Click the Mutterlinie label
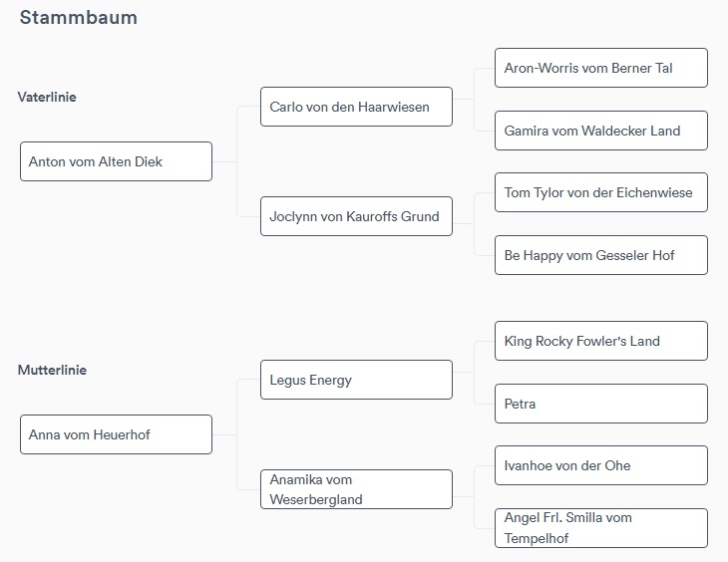Screen dimensions: 728x562 click(x=52, y=370)
